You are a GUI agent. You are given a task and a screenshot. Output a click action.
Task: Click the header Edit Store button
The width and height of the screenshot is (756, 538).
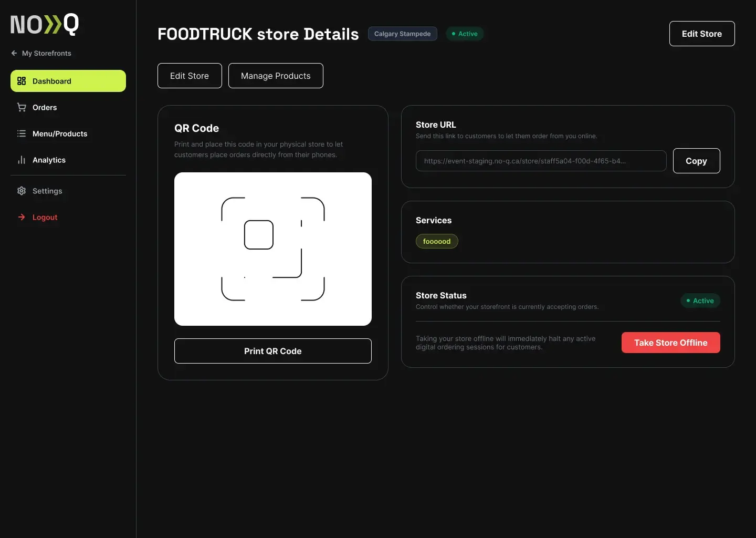point(702,34)
